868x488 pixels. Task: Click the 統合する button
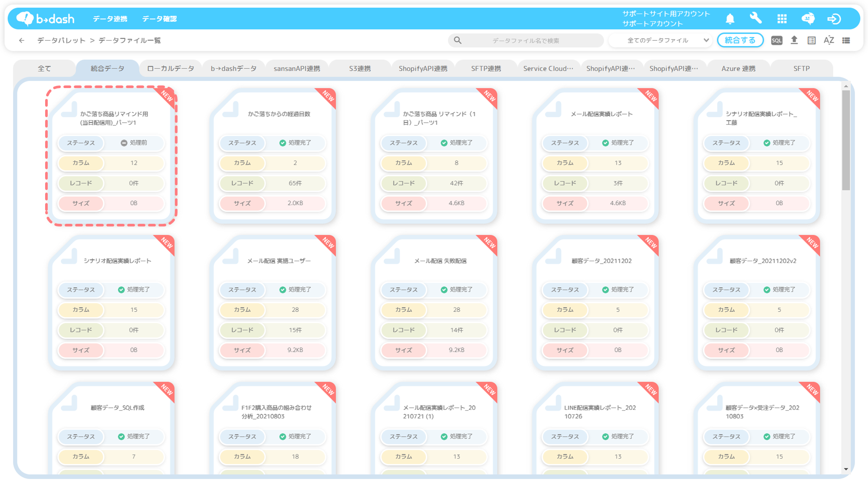click(740, 40)
